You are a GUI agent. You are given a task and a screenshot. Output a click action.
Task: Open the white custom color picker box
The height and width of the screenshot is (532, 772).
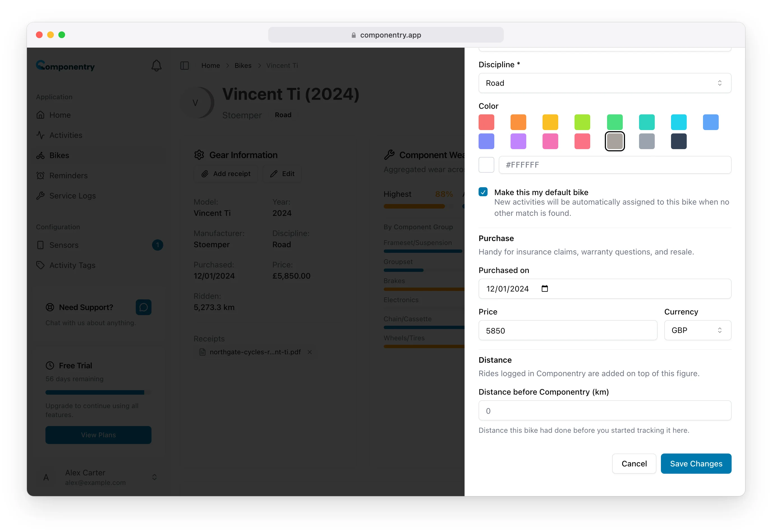[x=486, y=165]
